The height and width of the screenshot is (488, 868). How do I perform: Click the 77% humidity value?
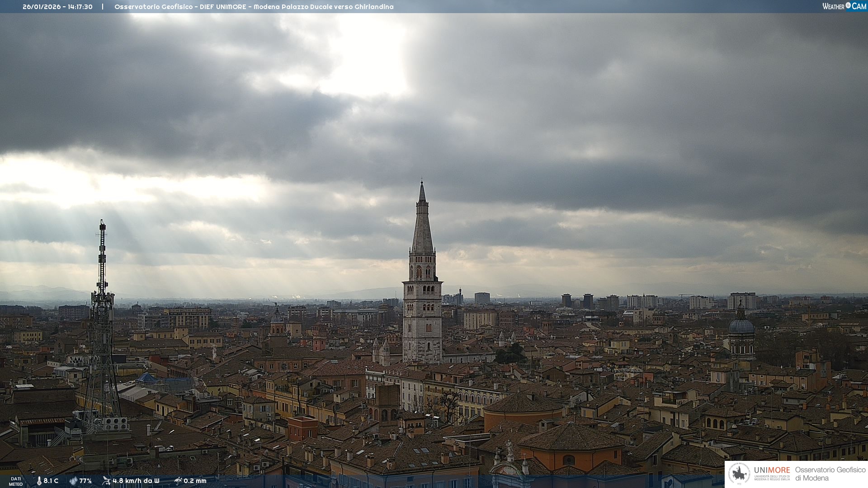[85, 481]
